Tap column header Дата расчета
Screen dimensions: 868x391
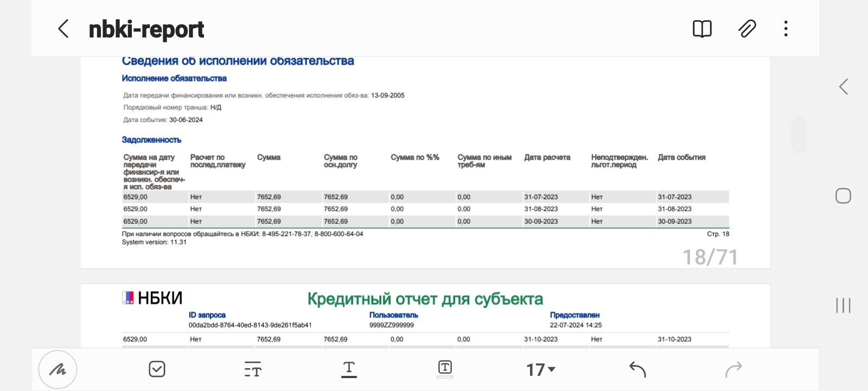547,157
